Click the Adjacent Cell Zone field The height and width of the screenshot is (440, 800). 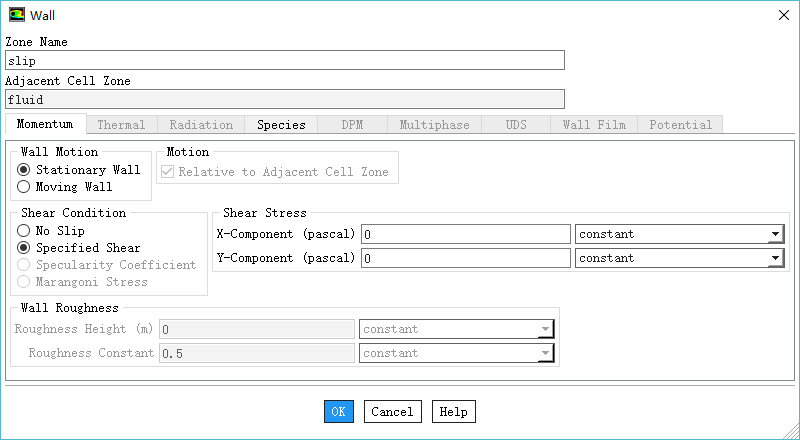(x=285, y=100)
